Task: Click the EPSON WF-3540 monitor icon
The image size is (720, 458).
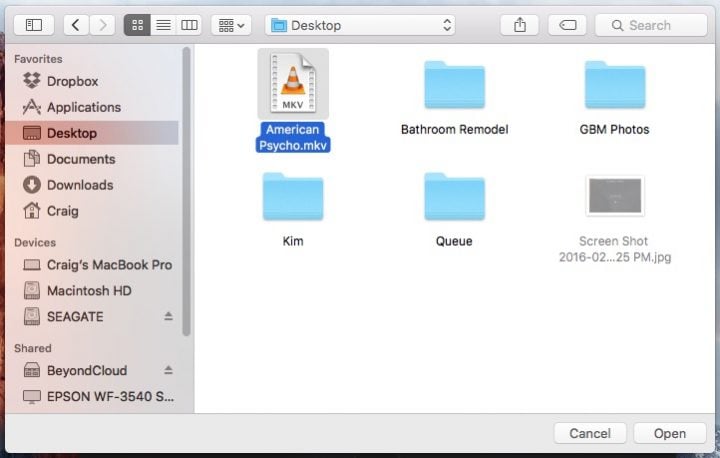Action: 32,396
